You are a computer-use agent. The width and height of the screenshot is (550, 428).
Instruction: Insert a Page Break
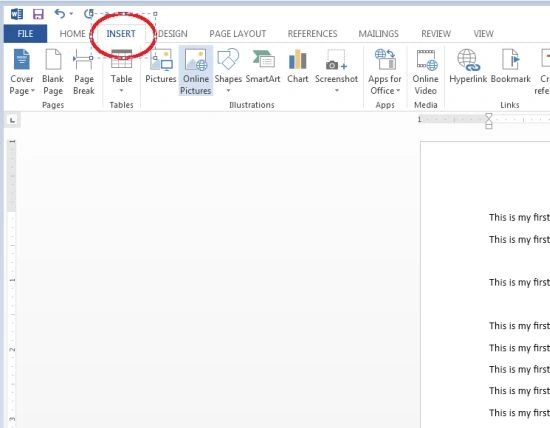(x=83, y=72)
